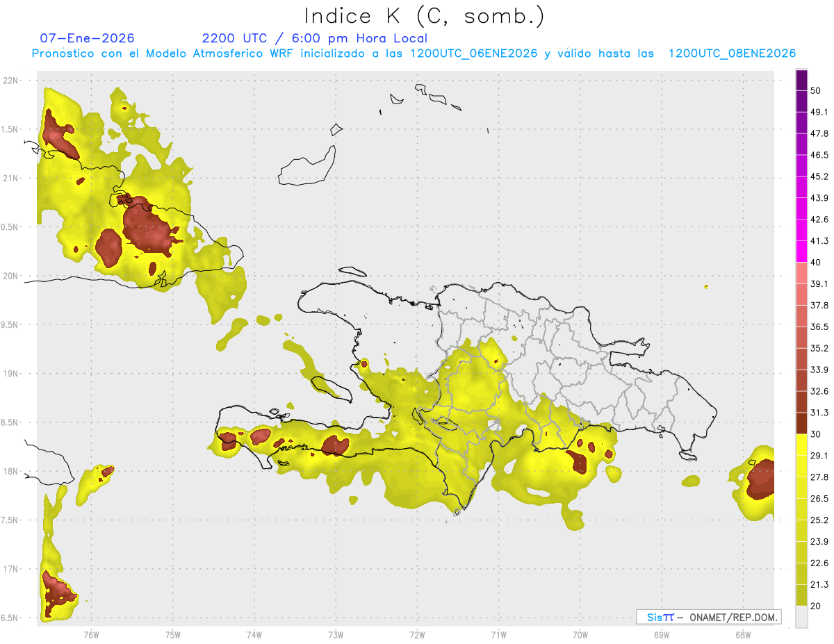Click the colorbar value '22.6'
The width and height of the screenshot is (834, 644).
pyautogui.click(x=819, y=563)
